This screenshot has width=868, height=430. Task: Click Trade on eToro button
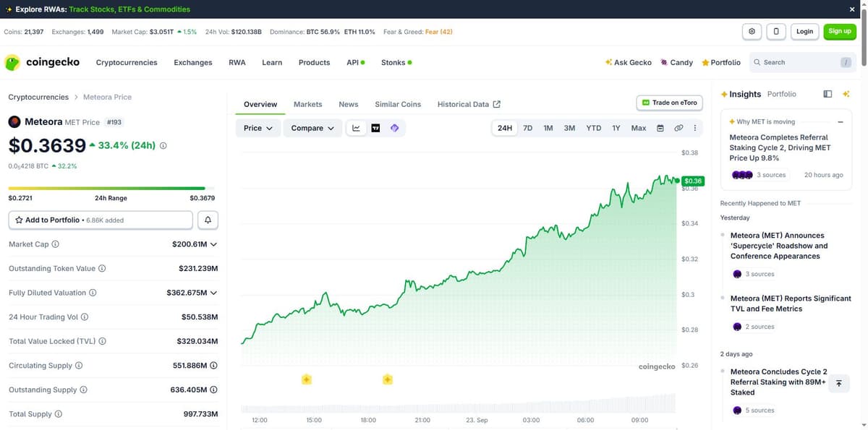point(670,103)
